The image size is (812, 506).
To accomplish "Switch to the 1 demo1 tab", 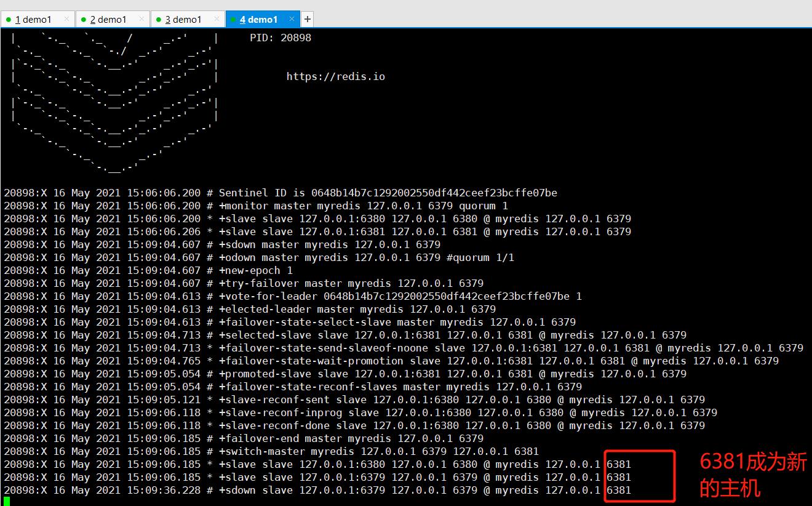I will click(x=38, y=19).
